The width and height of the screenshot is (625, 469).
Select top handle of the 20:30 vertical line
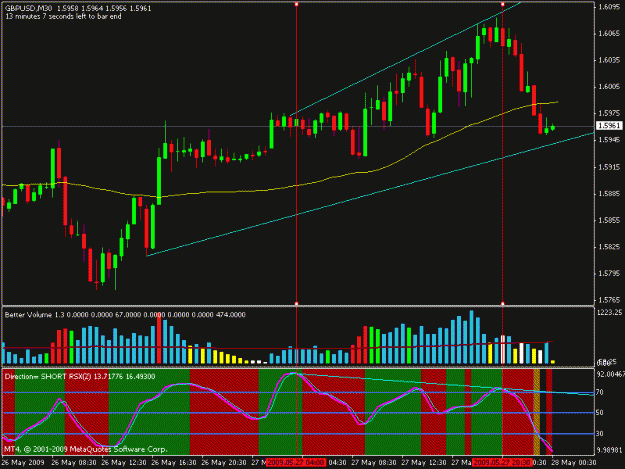coord(502,4)
